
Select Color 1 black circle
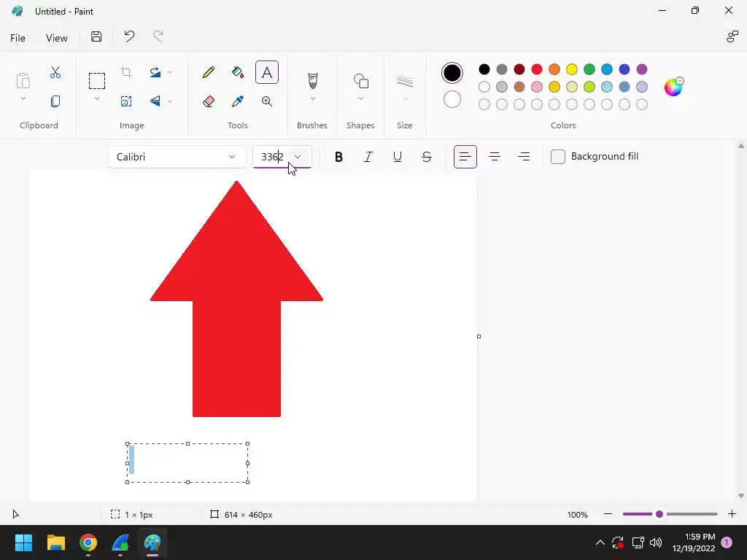[452, 73]
